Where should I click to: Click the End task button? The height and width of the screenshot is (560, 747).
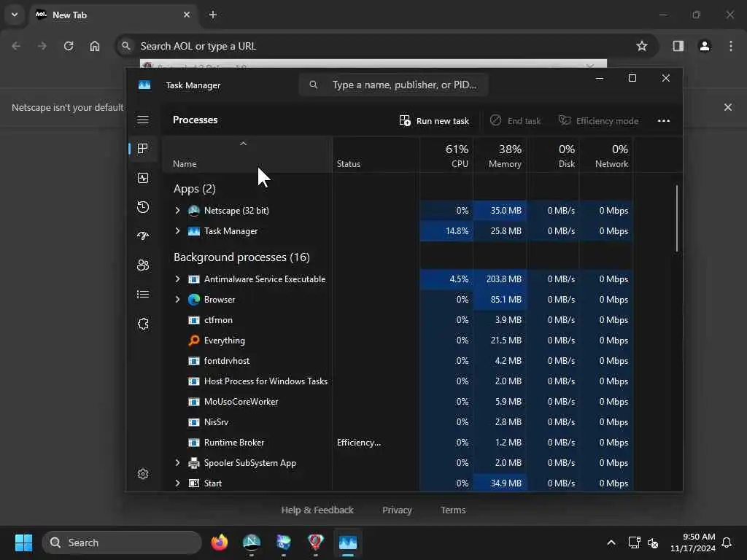click(x=516, y=121)
